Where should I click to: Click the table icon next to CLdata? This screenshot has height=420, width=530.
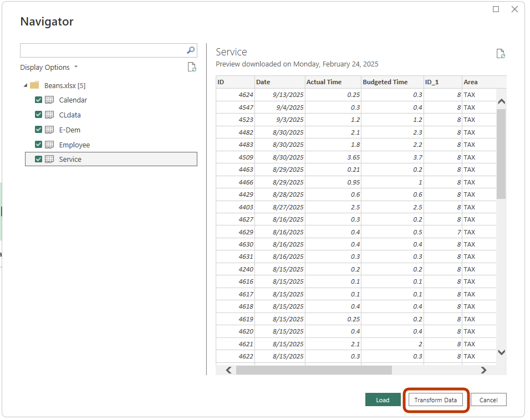[x=49, y=115]
